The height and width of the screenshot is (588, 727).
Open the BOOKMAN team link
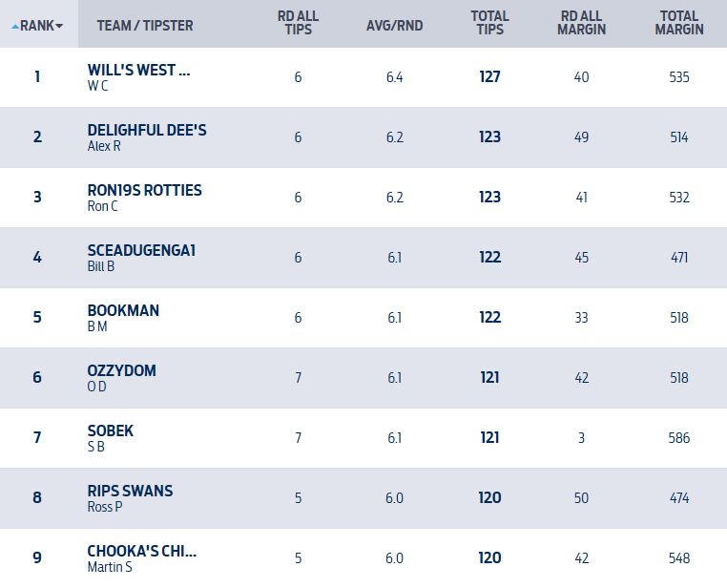123,310
